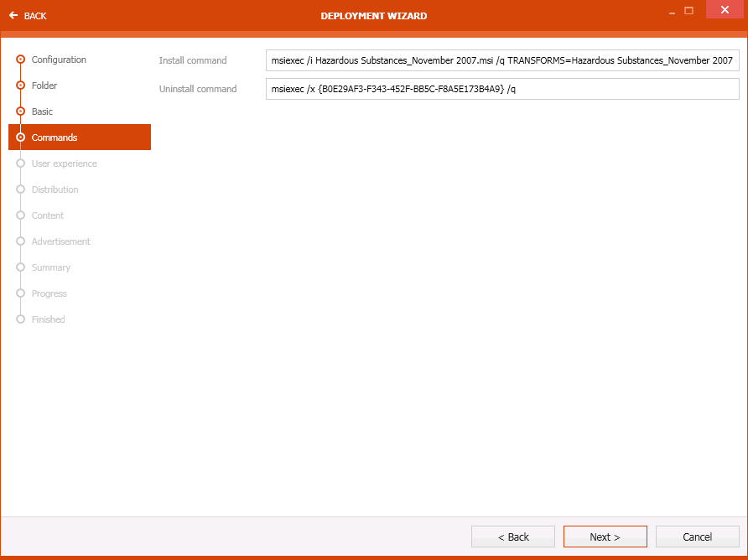Click the Summary step circle icon
Viewport: 748px width, 560px height.
tap(19, 267)
